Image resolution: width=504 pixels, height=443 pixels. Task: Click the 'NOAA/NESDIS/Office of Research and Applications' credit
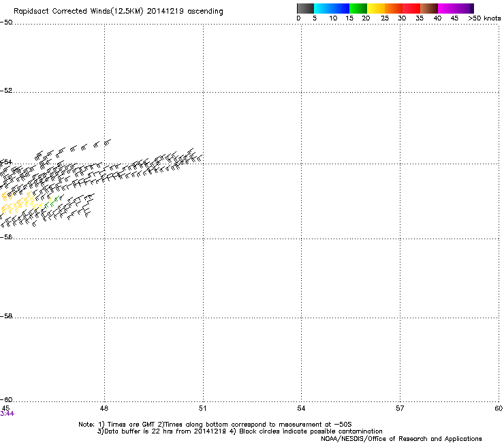click(x=401, y=439)
